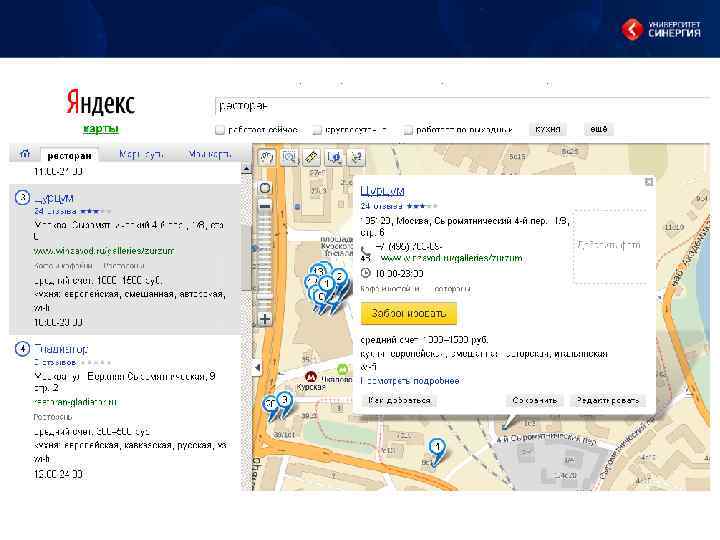This screenshot has width=720, height=540.
Task: Switch to the 'Мои карты' tab
Action: click(x=209, y=154)
